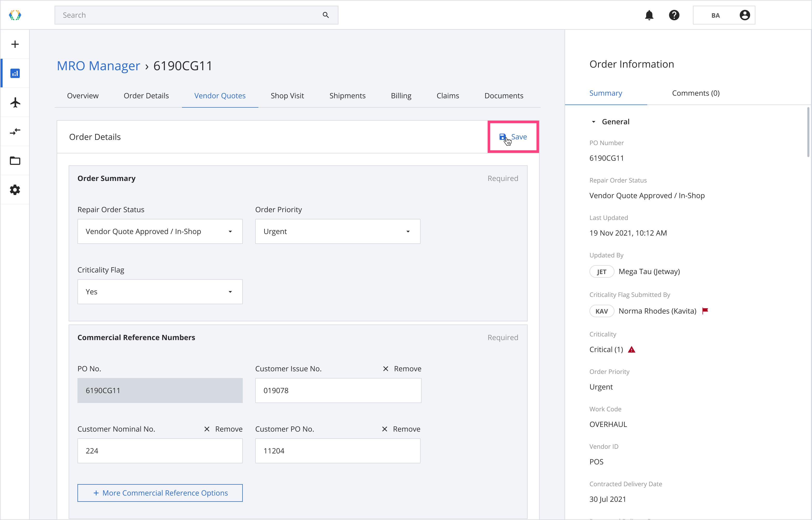Click the PO No. field 6190CG11
Viewport: 812px width, 520px height.
160,390
